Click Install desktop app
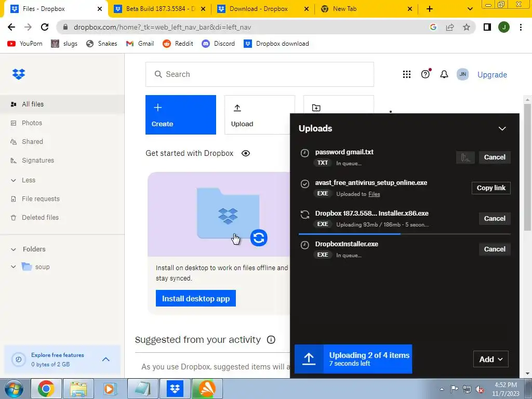 point(196,298)
